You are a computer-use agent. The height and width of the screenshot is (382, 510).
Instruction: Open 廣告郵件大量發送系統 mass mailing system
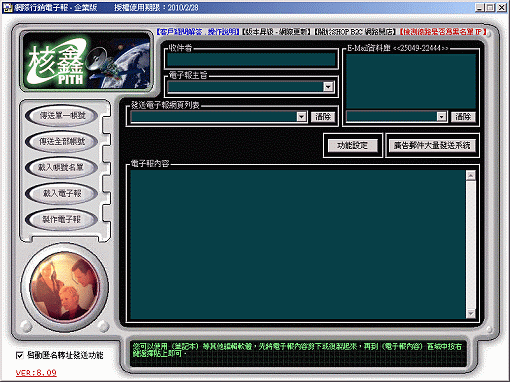432,146
